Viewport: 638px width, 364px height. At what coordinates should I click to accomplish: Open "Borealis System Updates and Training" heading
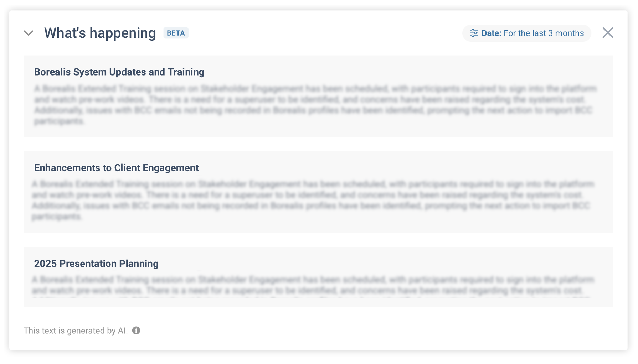point(119,72)
